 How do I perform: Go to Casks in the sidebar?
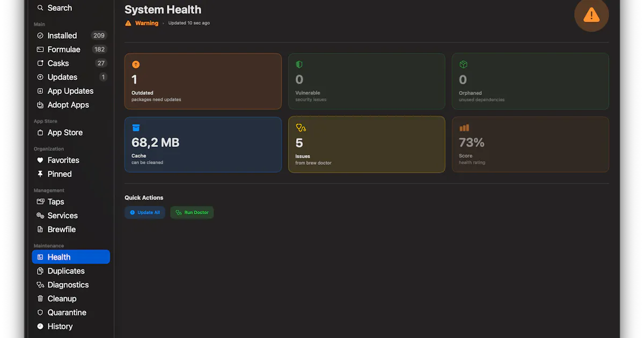pos(71,63)
